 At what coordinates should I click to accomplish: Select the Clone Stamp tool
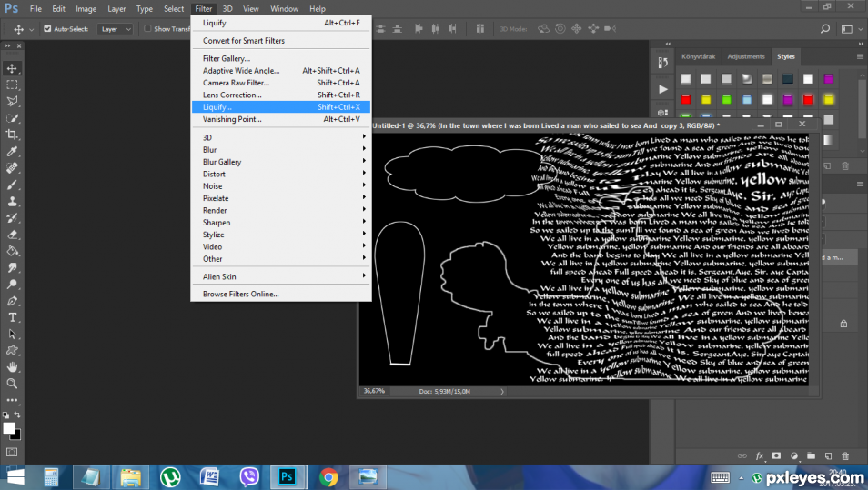click(12, 201)
